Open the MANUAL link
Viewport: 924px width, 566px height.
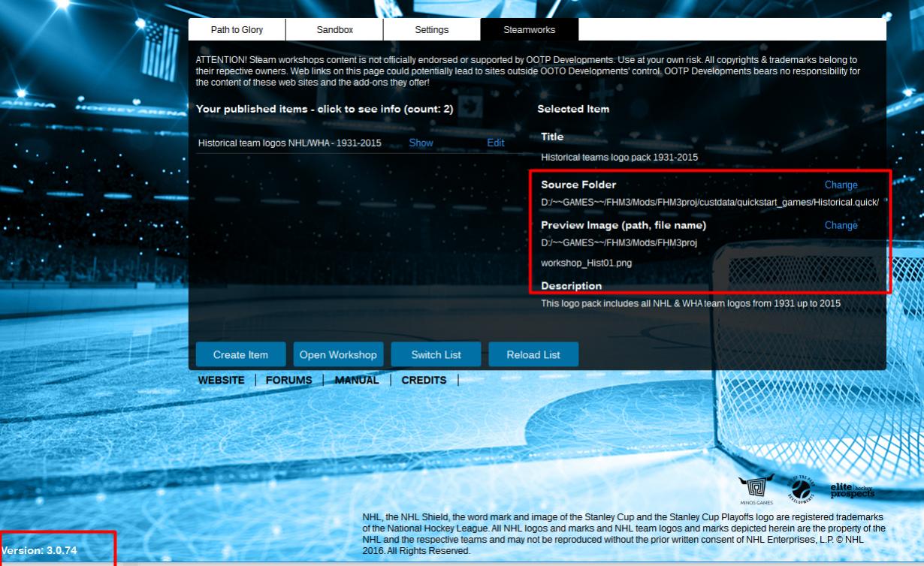357,381
